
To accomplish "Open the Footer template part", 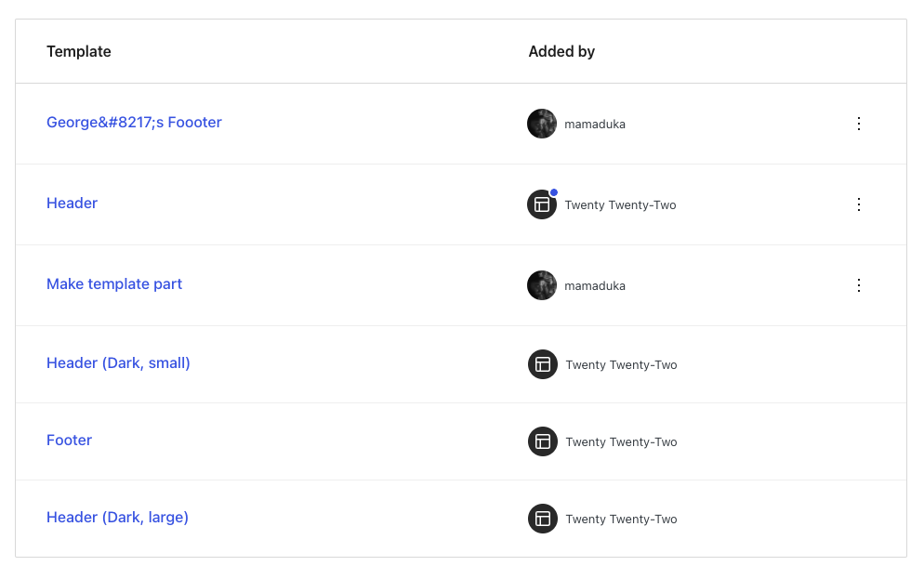I will [x=70, y=441].
